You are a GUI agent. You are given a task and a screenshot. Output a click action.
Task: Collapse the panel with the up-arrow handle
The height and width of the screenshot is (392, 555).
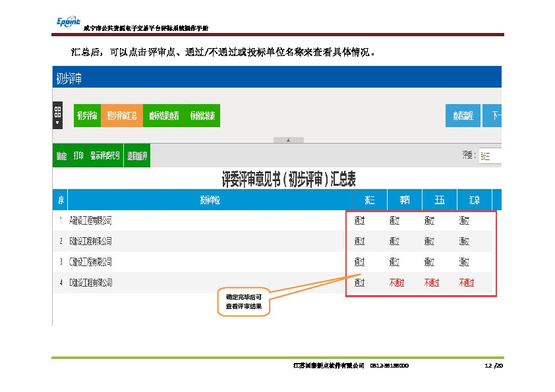[288, 140]
